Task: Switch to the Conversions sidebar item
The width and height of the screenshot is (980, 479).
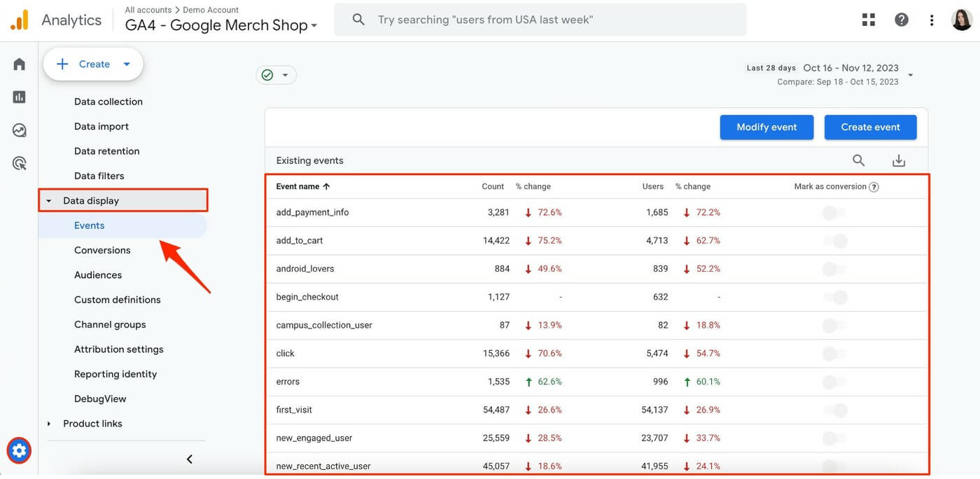Action: 102,249
